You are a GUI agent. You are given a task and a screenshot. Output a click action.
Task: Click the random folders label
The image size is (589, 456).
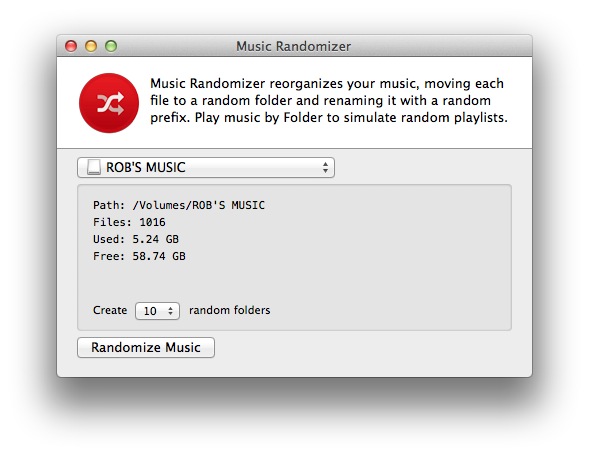pos(230,310)
